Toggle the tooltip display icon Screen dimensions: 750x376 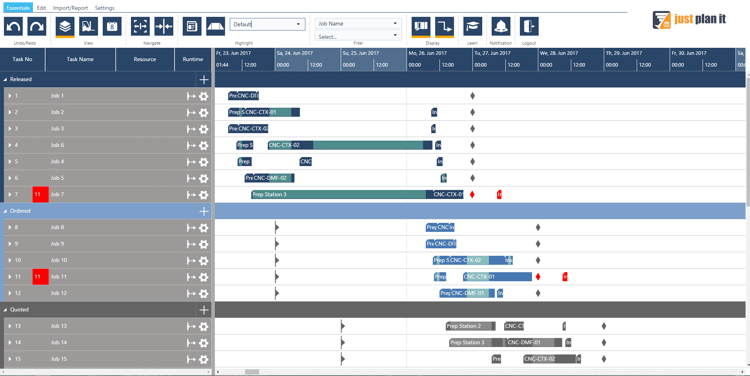point(421,26)
